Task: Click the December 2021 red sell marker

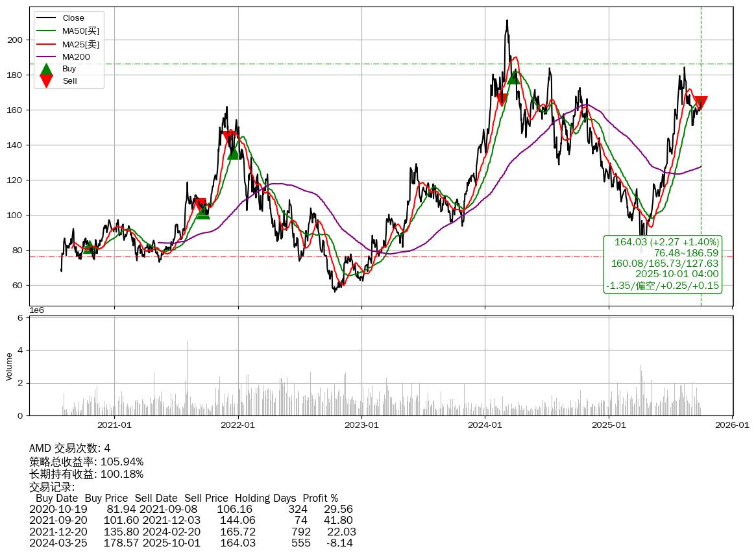Action: tap(228, 136)
